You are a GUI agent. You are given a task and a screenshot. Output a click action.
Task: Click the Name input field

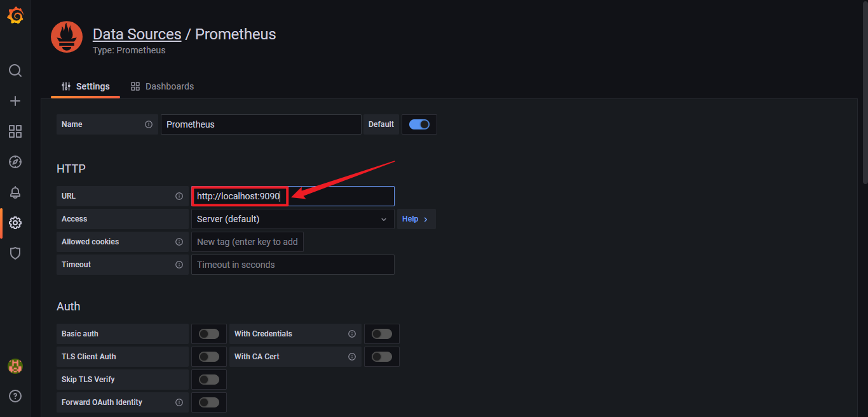click(261, 124)
